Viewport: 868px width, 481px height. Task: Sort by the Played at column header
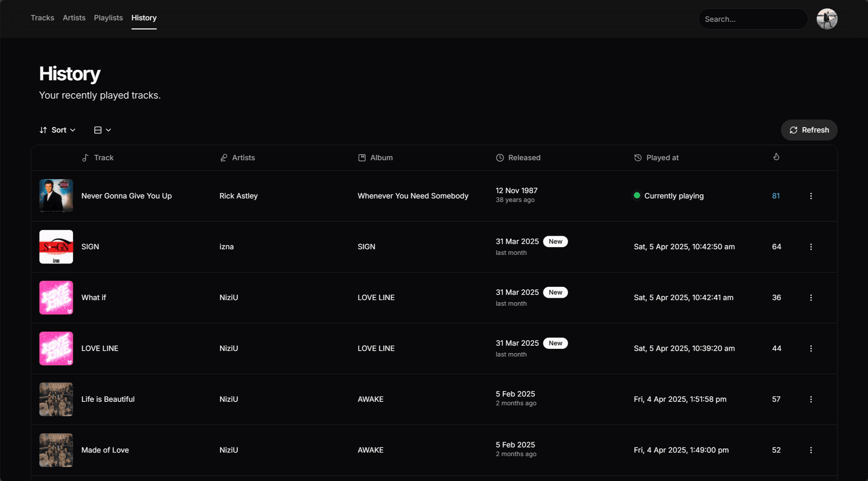(x=656, y=157)
